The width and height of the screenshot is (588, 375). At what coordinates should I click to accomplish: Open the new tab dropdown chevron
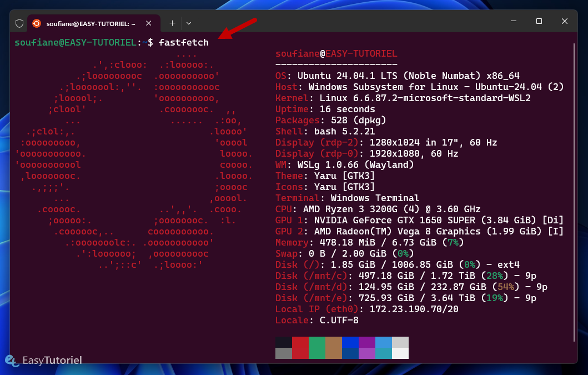188,23
